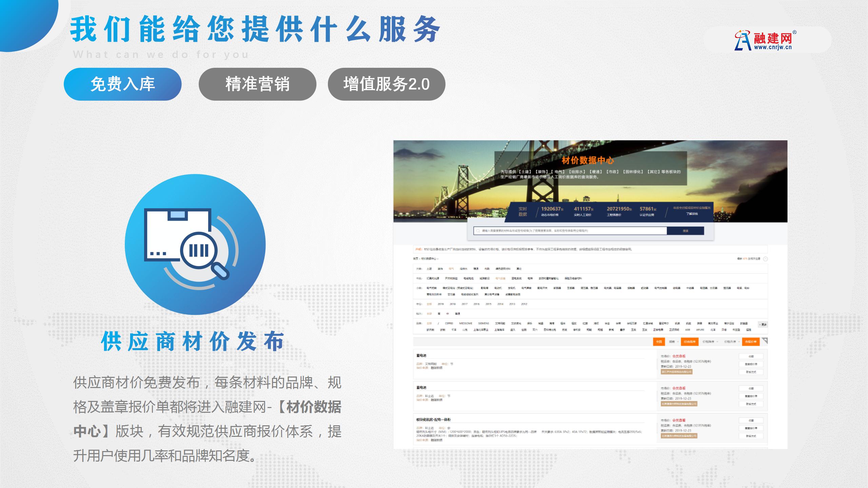Click the orange 综合排序 sort button
Viewport: 868px width, 488px height.
(x=690, y=342)
